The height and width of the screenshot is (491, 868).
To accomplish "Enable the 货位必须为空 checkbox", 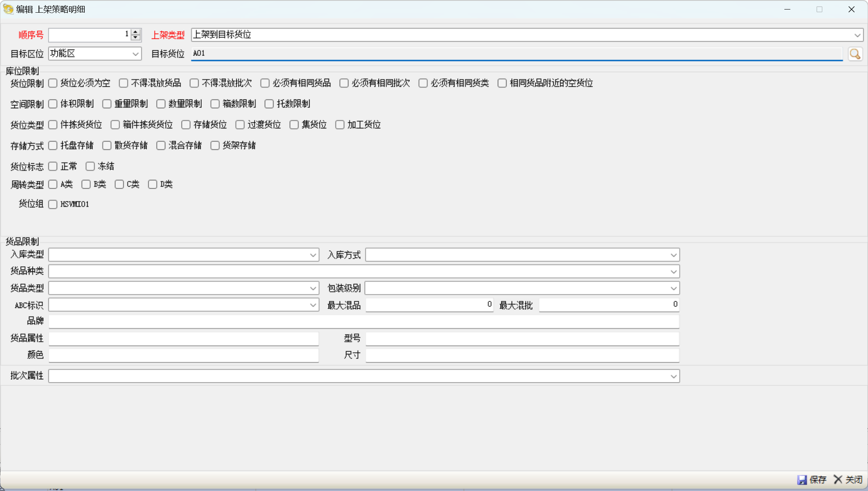I will 53,83.
